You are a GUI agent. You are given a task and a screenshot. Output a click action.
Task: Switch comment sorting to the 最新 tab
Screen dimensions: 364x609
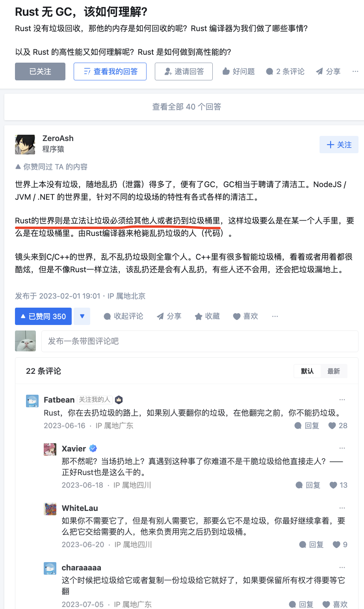coord(334,371)
